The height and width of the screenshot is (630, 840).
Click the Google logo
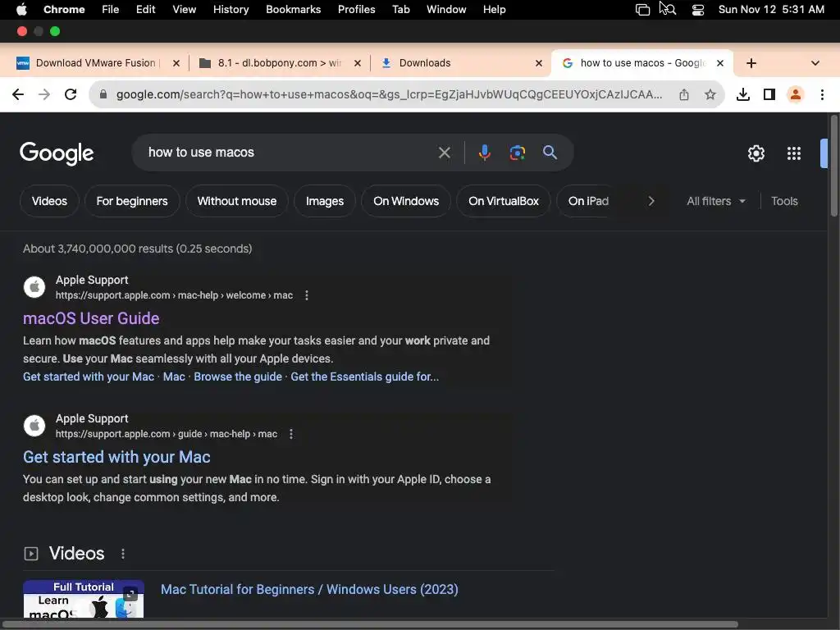(57, 153)
